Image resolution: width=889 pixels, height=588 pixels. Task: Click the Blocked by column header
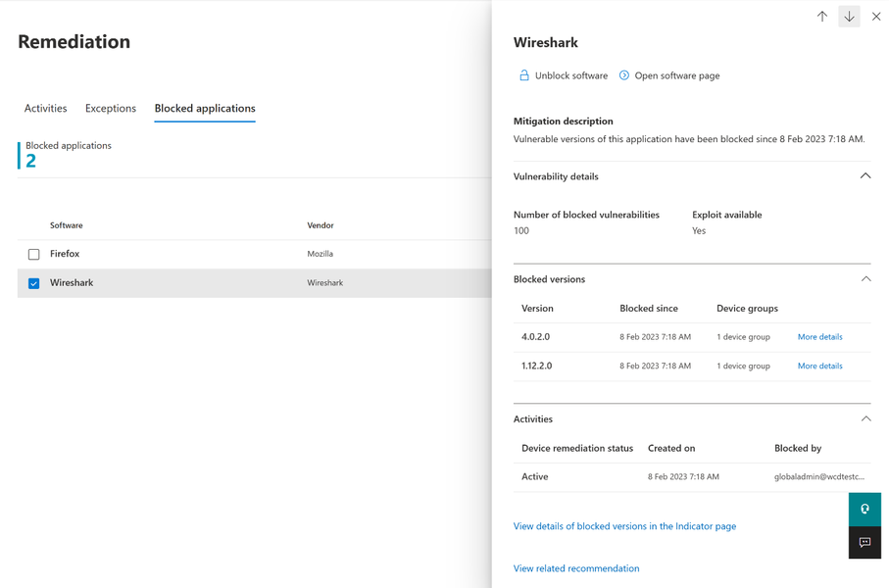click(x=798, y=448)
